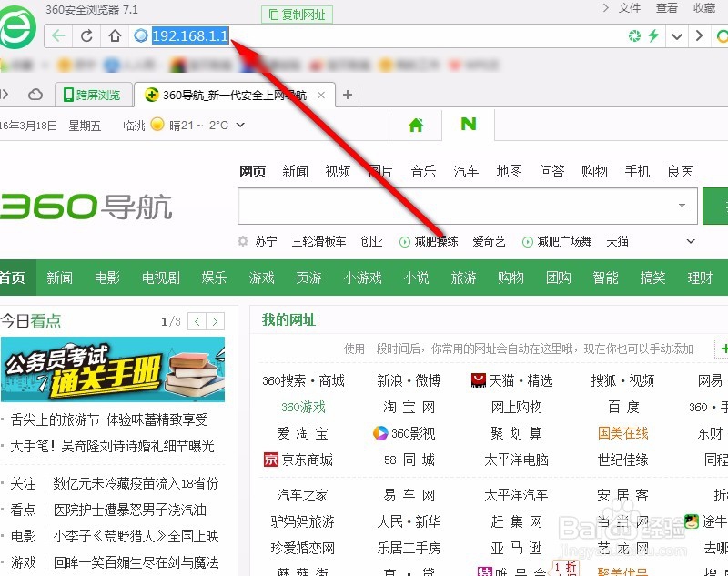This screenshot has width=728, height=576.
Task: Open the 公务员考试通关手册 banner
Action: coord(113,369)
